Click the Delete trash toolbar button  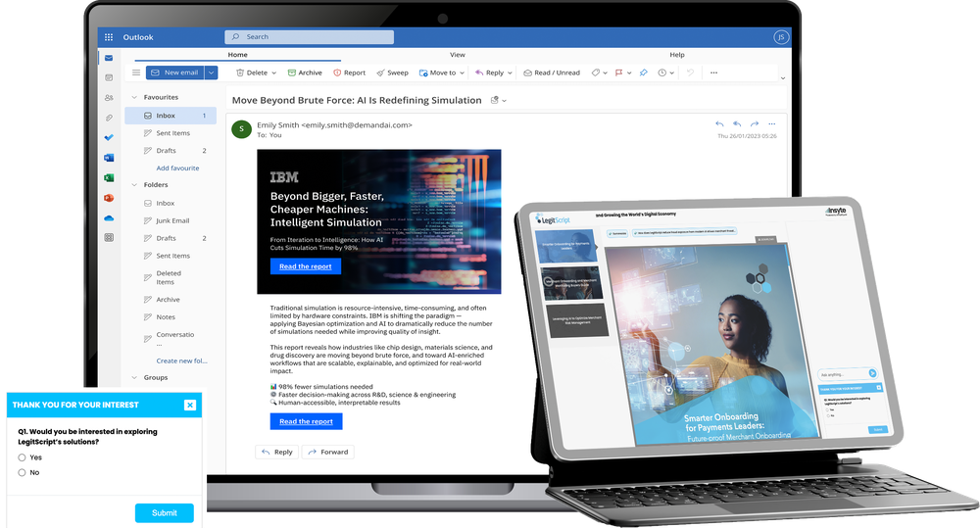(x=252, y=72)
